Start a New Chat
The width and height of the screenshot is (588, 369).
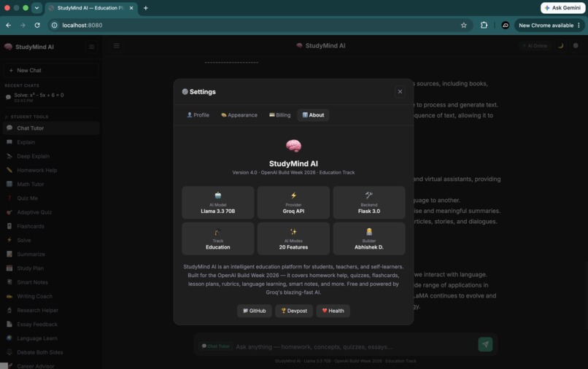click(50, 70)
